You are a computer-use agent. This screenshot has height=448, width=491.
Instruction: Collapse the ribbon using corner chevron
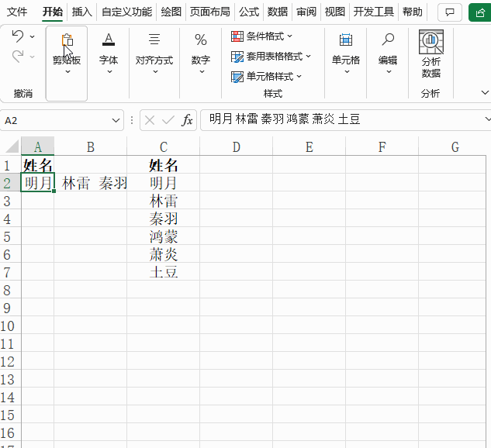tap(485, 92)
